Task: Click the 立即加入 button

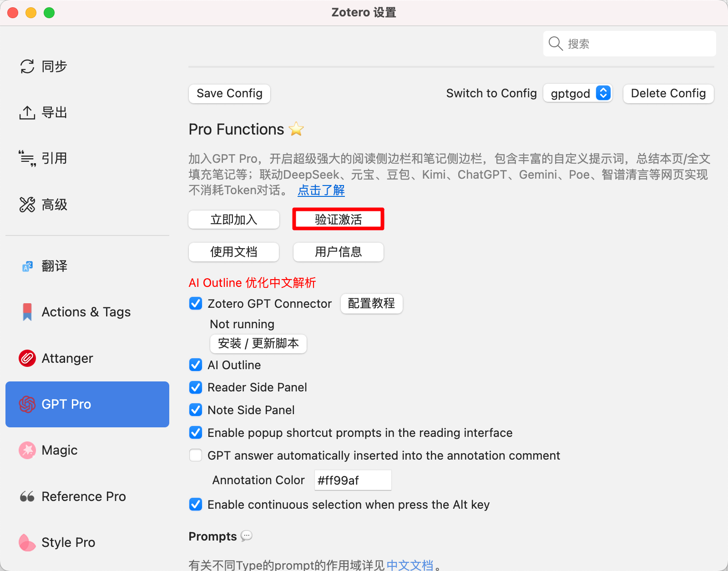Action: [x=234, y=220]
